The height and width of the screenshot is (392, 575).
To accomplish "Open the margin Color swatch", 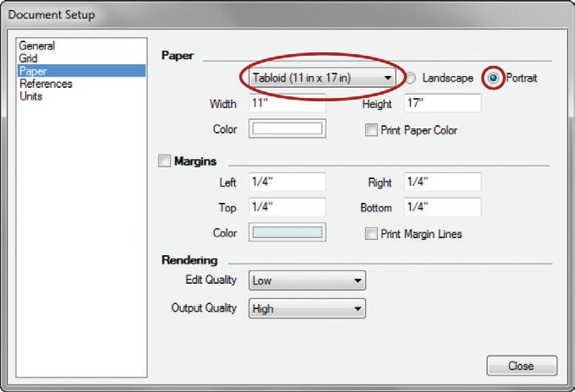I will click(x=287, y=232).
